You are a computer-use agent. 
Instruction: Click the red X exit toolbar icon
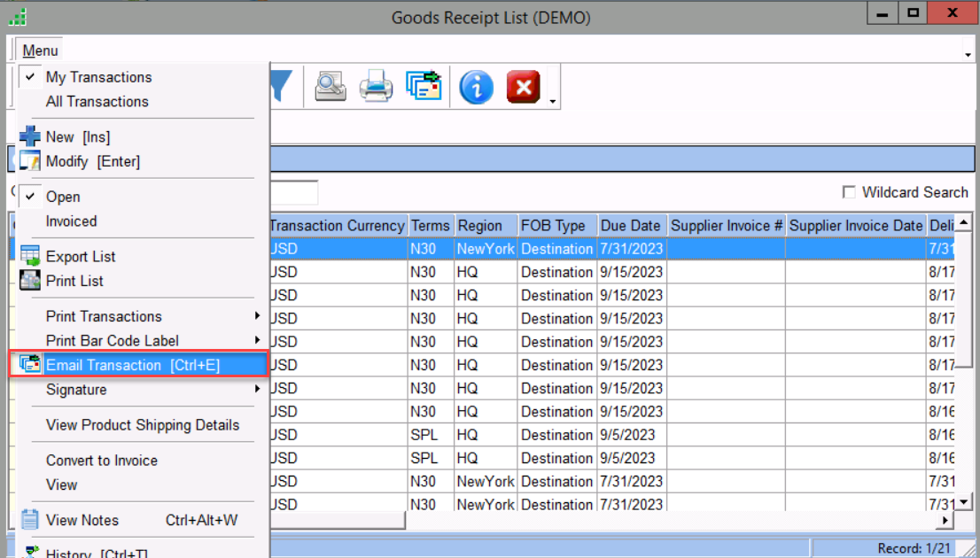coord(523,87)
